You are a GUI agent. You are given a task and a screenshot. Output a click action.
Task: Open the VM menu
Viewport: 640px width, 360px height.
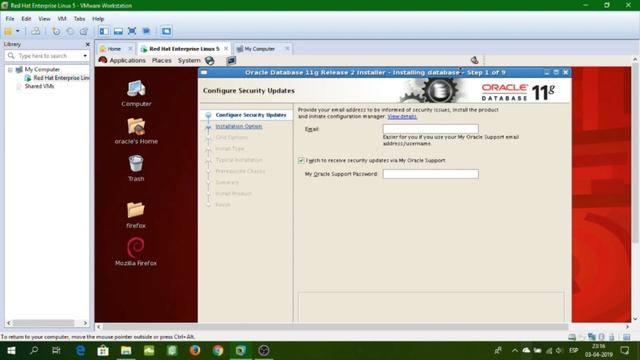(x=62, y=19)
